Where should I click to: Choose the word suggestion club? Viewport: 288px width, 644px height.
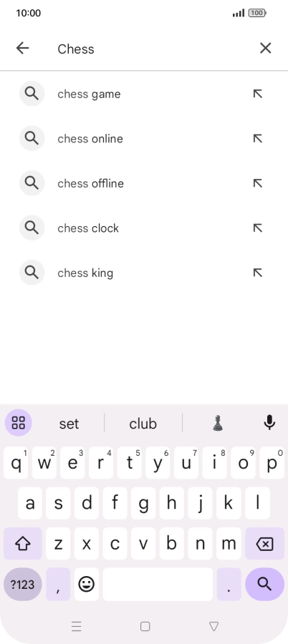[143, 424]
